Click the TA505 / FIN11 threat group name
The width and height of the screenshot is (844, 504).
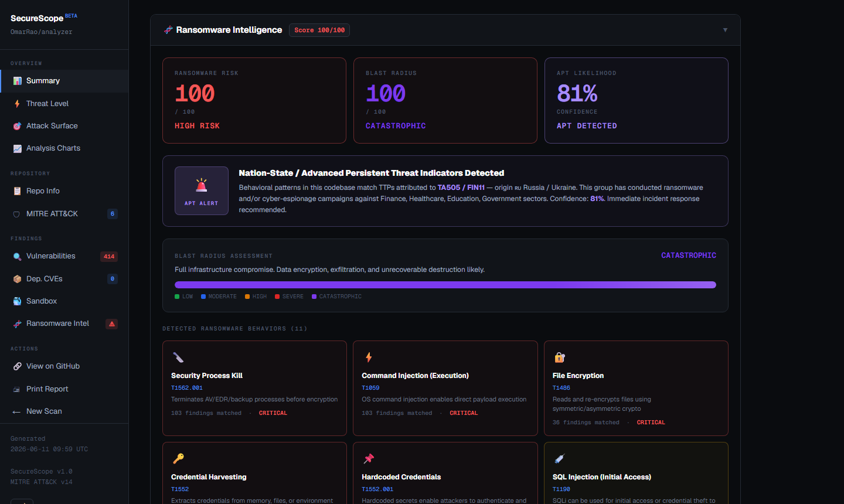tap(461, 188)
